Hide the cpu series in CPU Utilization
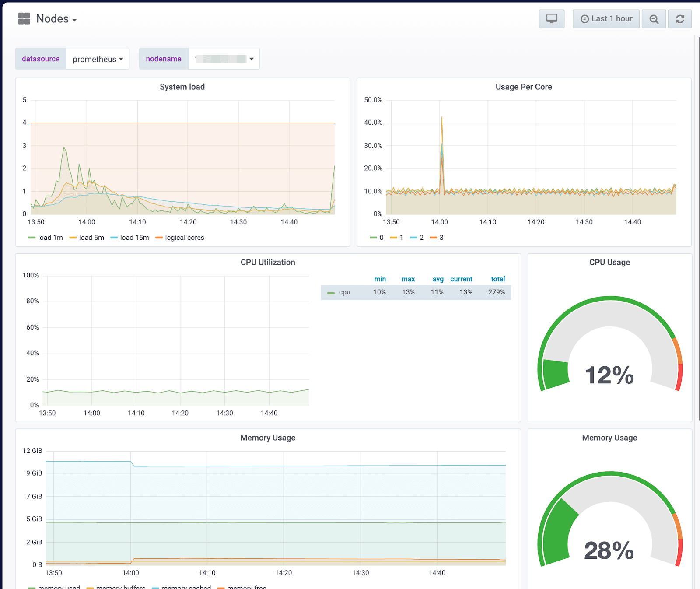 click(344, 292)
